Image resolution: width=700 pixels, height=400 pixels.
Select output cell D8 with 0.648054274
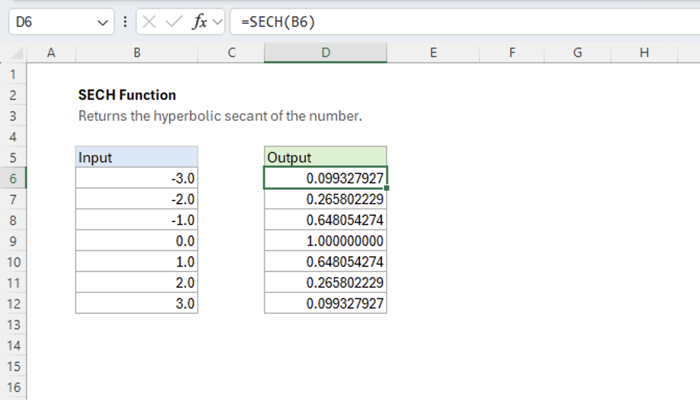(325, 220)
